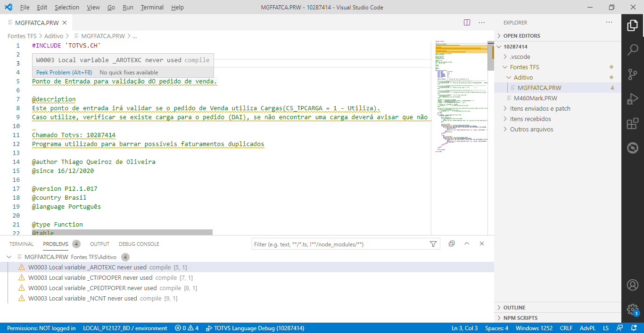The height and width of the screenshot is (333, 644).
Task: Open the Run menu
Action: [x=128, y=7]
